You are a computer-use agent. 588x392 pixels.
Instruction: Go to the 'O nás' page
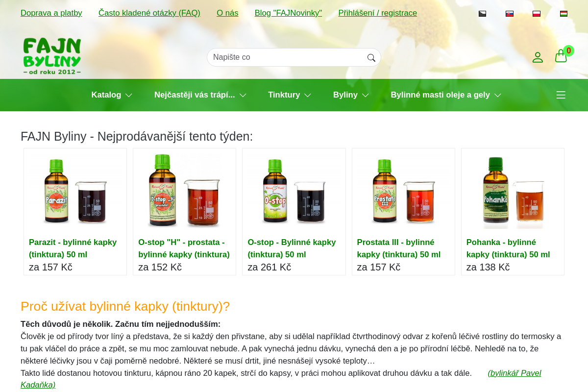(227, 13)
